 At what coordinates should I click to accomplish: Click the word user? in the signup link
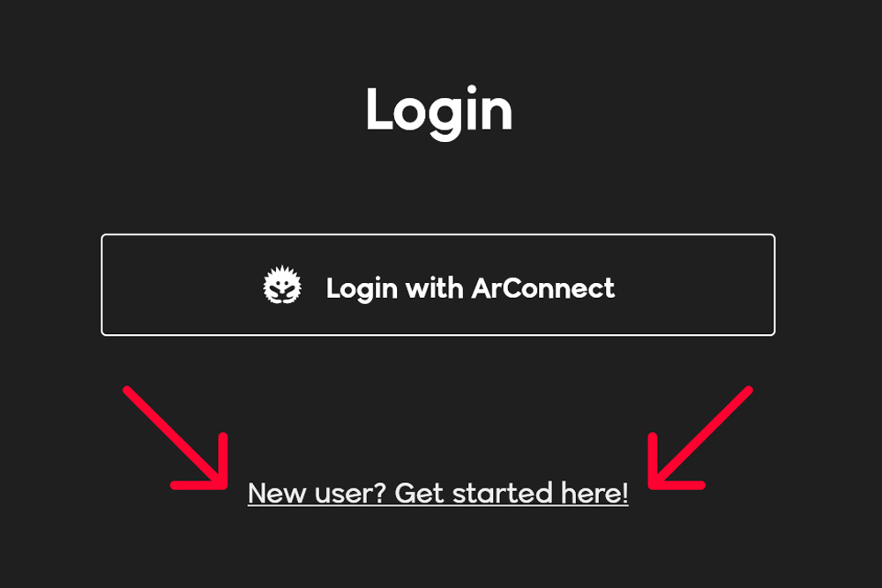[x=350, y=493]
